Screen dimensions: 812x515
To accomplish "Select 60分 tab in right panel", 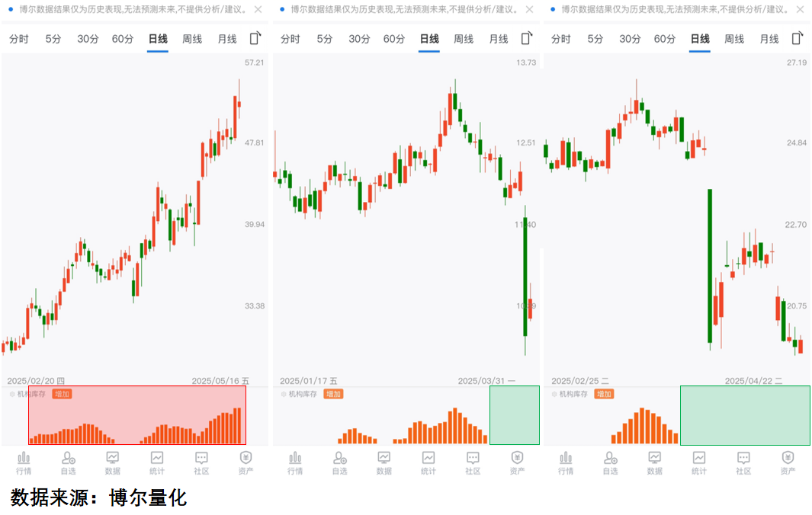I will pyautogui.click(x=665, y=39).
